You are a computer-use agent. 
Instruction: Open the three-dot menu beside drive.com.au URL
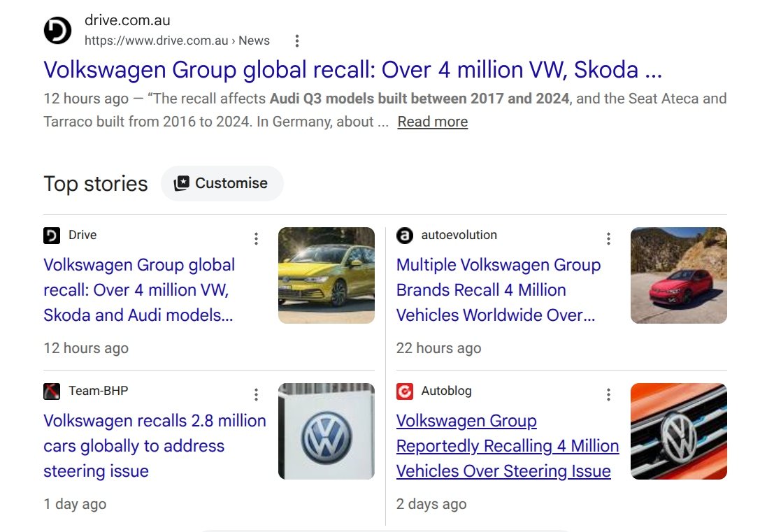[x=297, y=41]
